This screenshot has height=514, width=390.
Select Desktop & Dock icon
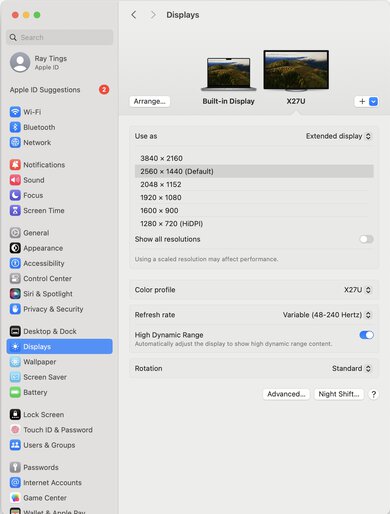(15, 331)
